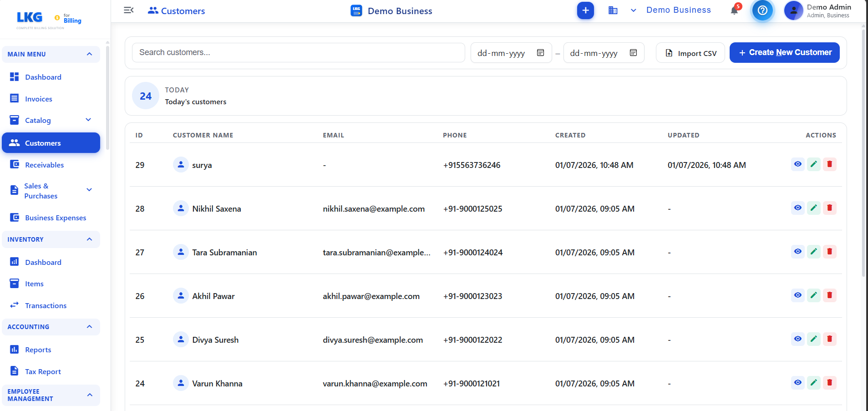Screen dimensions: 868x411
Task: Edit Akhil Pawar with the pencil icon
Action: click(x=814, y=295)
